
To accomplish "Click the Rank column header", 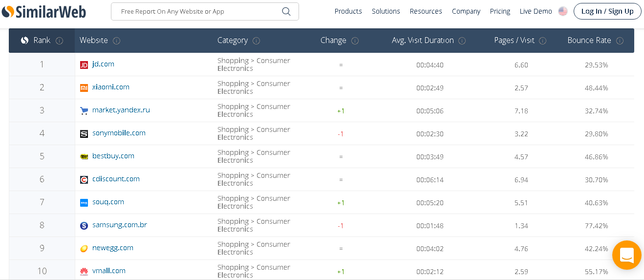I will point(42,41).
